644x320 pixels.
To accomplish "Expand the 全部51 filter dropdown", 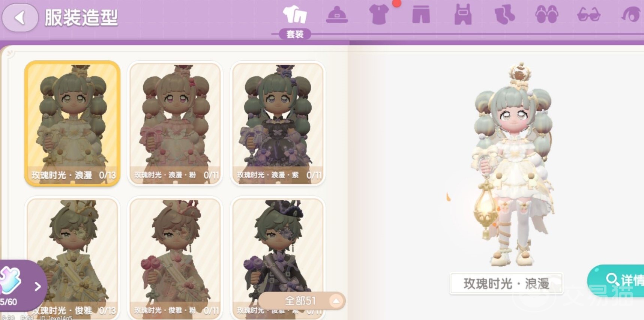I will (x=302, y=301).
